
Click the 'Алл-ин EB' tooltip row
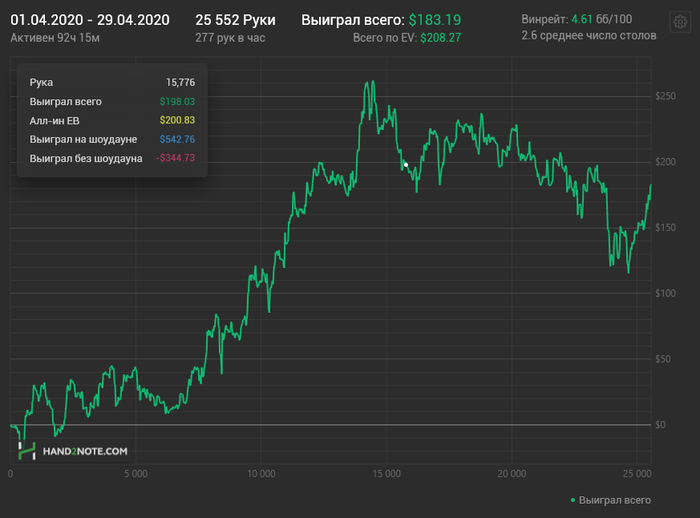112,120
